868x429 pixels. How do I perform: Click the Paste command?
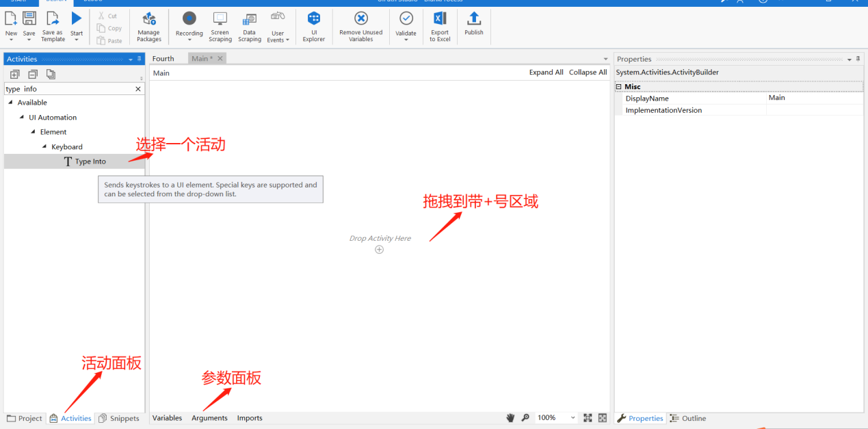point(109,40)
